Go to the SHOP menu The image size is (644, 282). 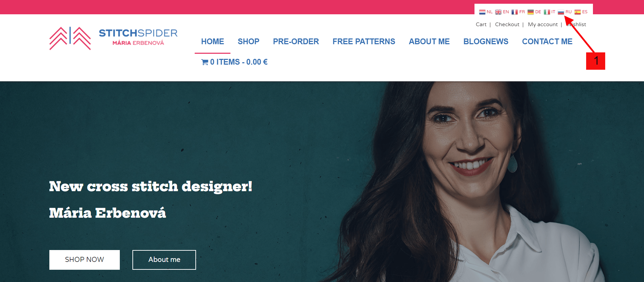(x=248, y=42)
